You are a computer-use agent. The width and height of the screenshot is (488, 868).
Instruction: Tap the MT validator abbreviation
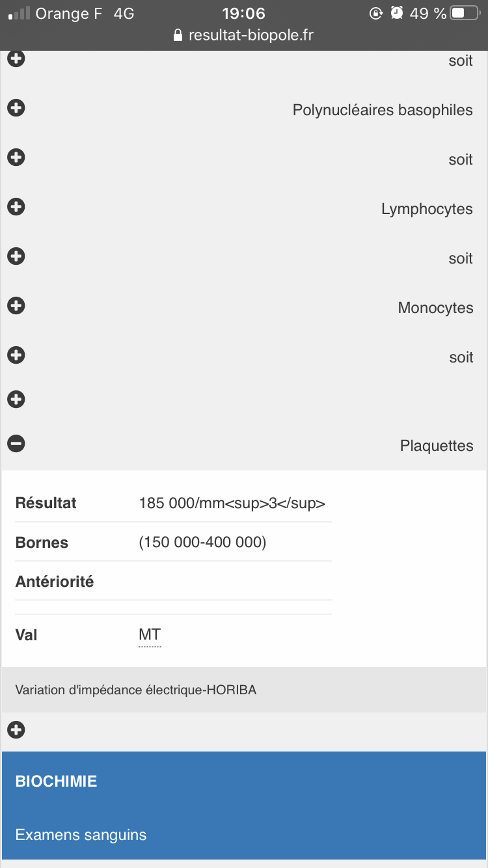[x=150, y=635]
